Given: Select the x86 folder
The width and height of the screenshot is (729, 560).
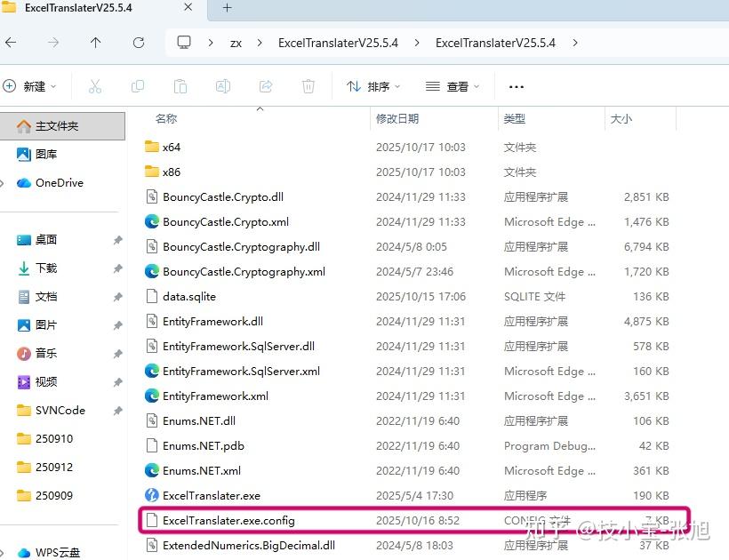Looking at the screenshot, I should click(x=172, y=172).
